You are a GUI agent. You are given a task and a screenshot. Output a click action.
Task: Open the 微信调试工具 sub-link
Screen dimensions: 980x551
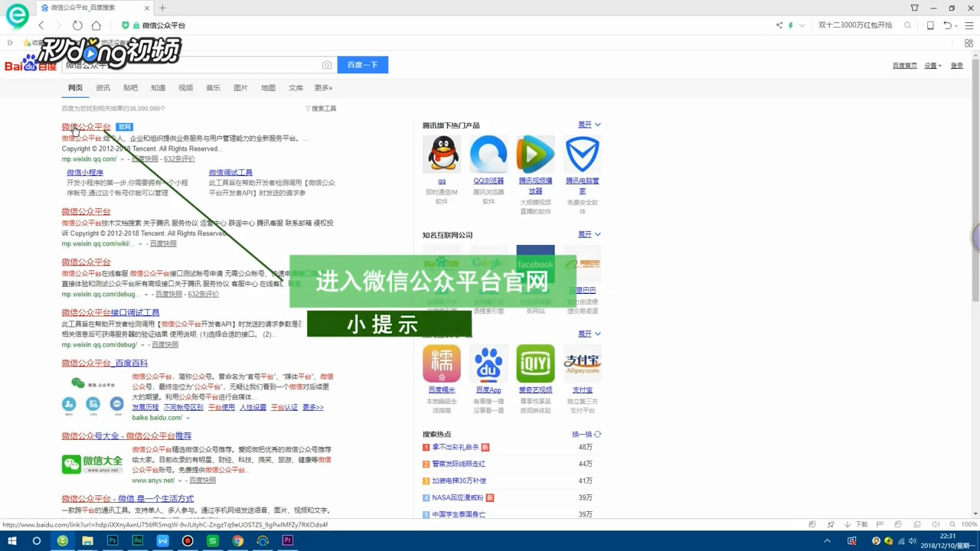(230, 173)
